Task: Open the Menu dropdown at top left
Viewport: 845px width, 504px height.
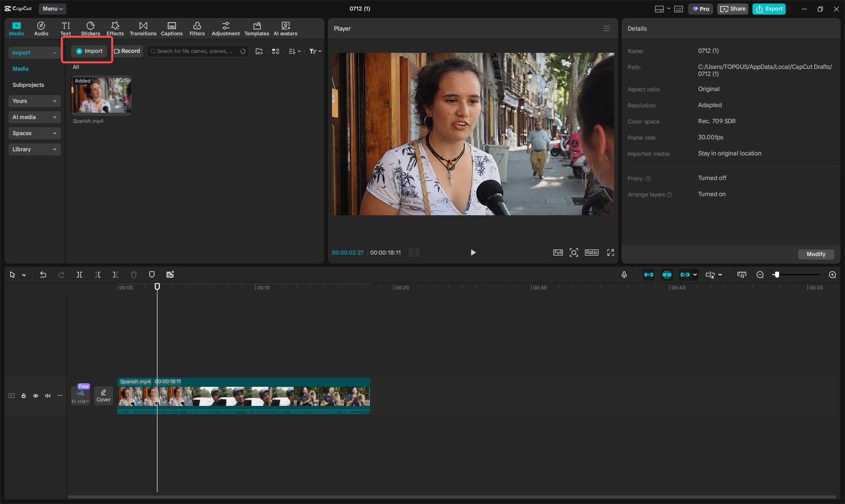Action: pyautogui.click(x=52, y=9)
